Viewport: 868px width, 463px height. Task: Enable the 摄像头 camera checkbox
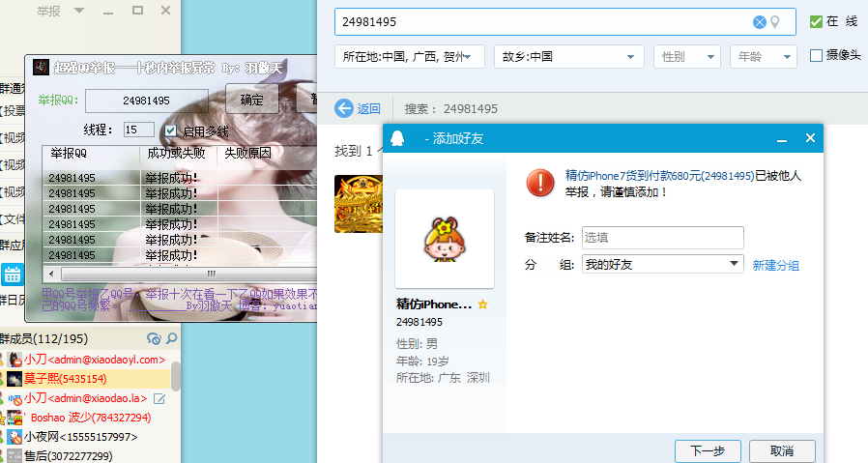point(817,56)
